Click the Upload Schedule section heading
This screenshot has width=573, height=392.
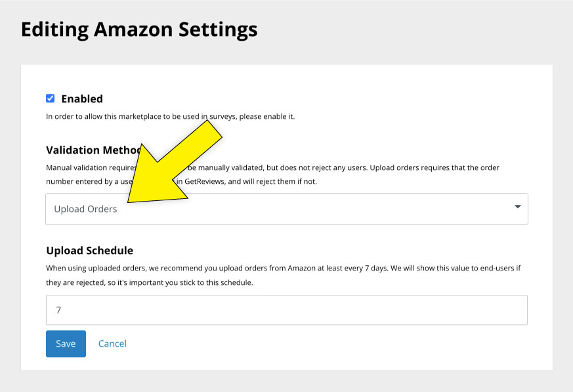click(x=89, y=250)
